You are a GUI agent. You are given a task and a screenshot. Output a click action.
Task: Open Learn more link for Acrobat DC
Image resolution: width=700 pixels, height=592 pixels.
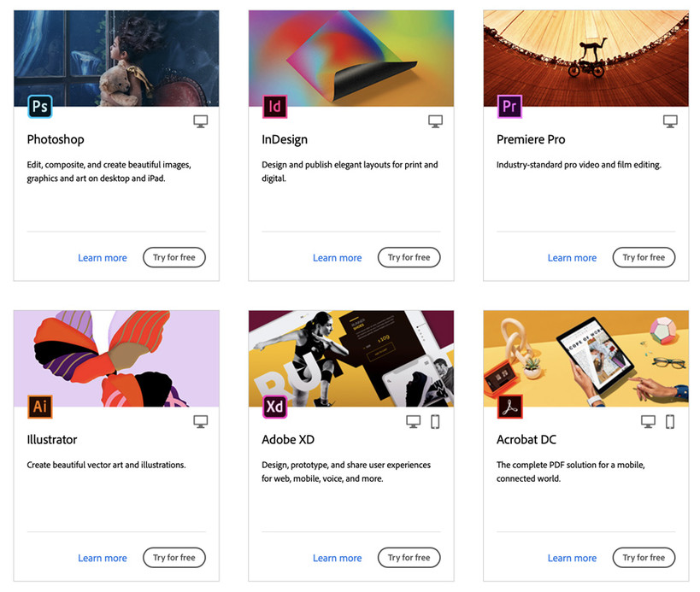(572, 558)
